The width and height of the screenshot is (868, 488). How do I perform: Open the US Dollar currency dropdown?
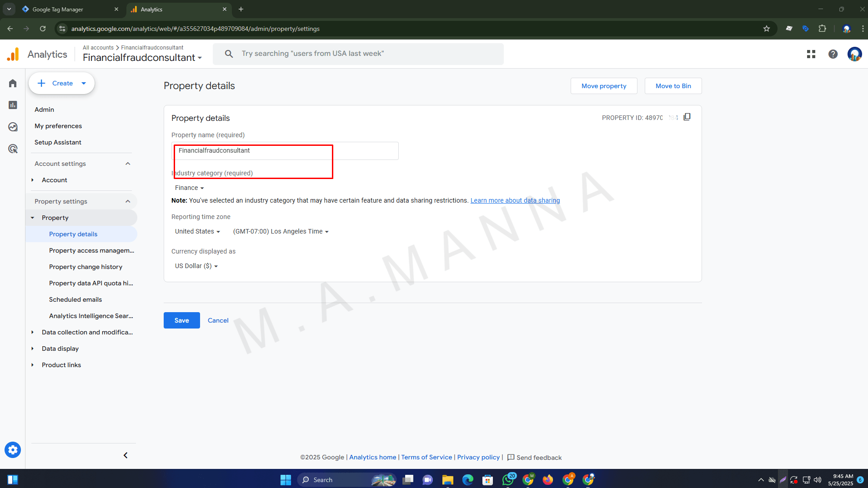[x=196, y=266]
